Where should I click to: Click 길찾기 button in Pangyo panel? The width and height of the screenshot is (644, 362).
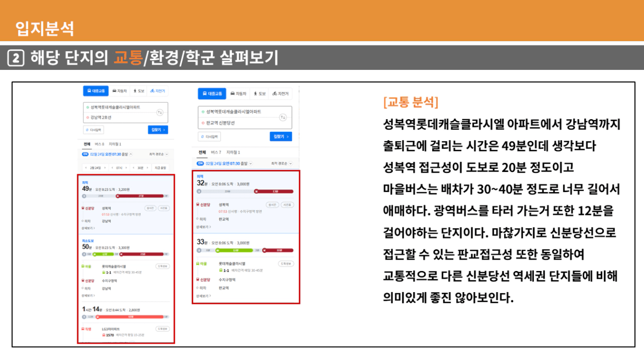coord(281,137)
